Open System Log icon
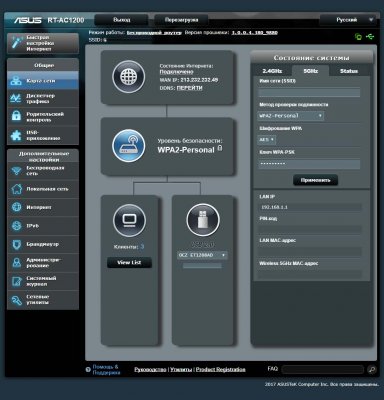 coord(16,281)
